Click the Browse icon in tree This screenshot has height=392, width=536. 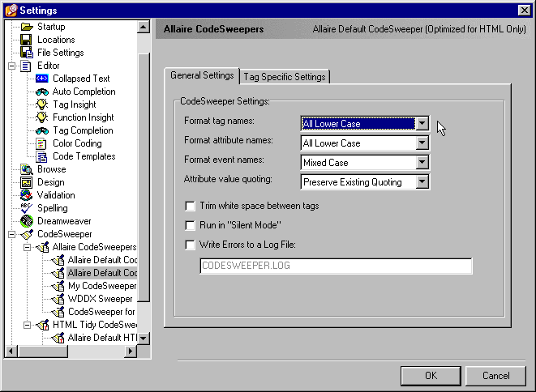point(27,169)
